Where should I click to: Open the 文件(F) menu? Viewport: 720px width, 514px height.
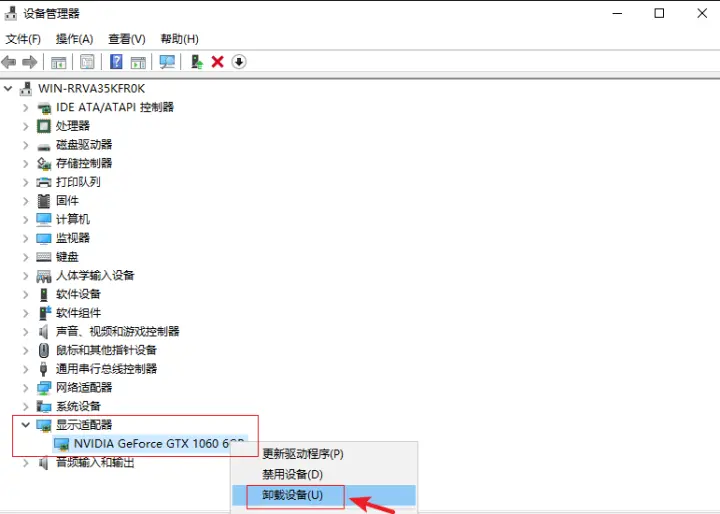[x=23, y=39]
